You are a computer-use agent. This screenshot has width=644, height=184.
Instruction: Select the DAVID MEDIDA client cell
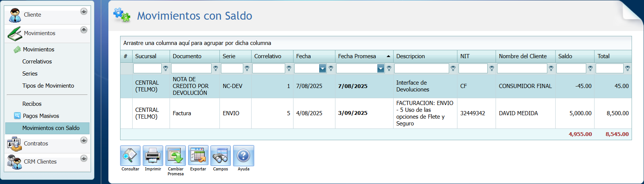[x=525, y=113]
